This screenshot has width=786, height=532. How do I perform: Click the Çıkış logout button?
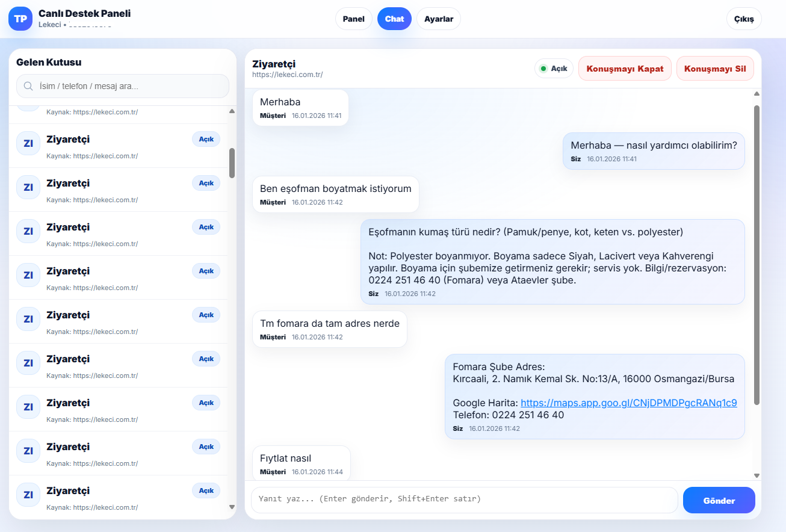click(x=744, y=19)
